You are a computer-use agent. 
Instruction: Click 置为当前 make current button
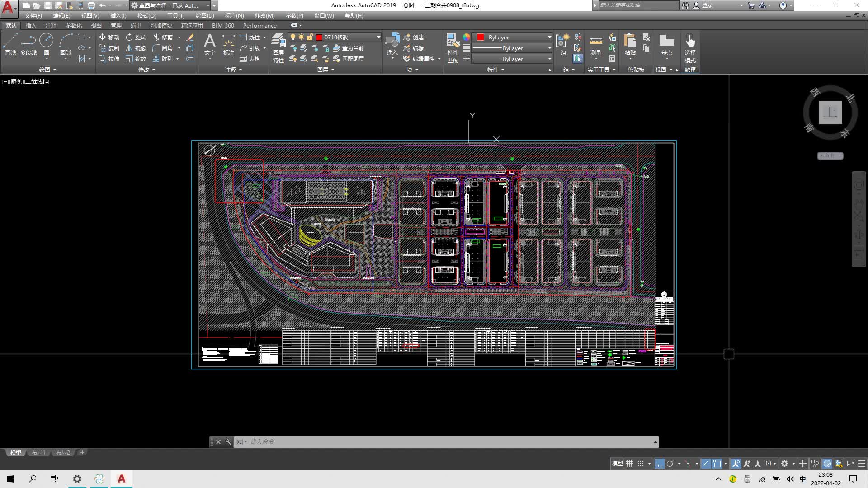348,48
